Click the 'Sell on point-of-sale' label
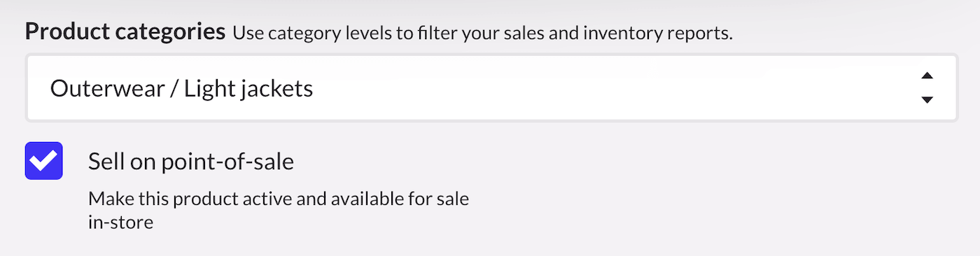980x256 pixels. 191,162
